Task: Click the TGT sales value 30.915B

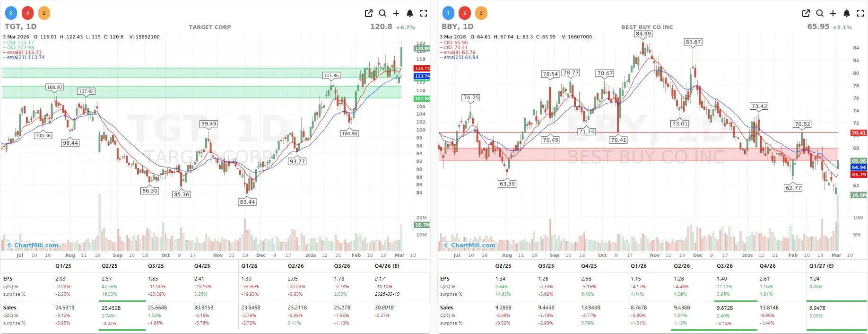Action: tap(204, 308)
